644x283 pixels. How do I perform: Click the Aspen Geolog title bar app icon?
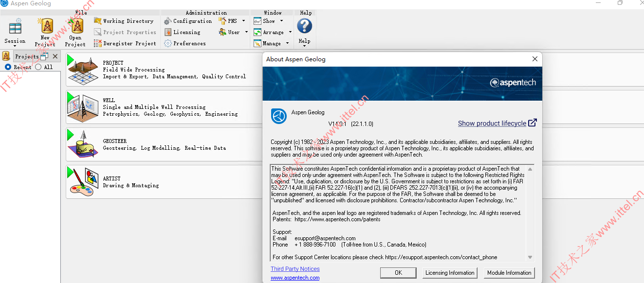(x=4, y=3)
